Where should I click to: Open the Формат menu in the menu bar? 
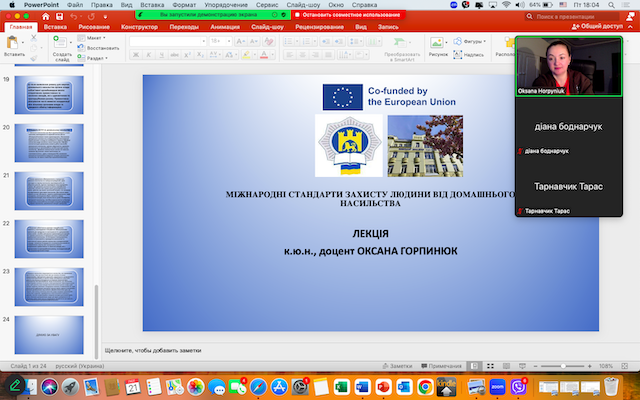(184, 5)
